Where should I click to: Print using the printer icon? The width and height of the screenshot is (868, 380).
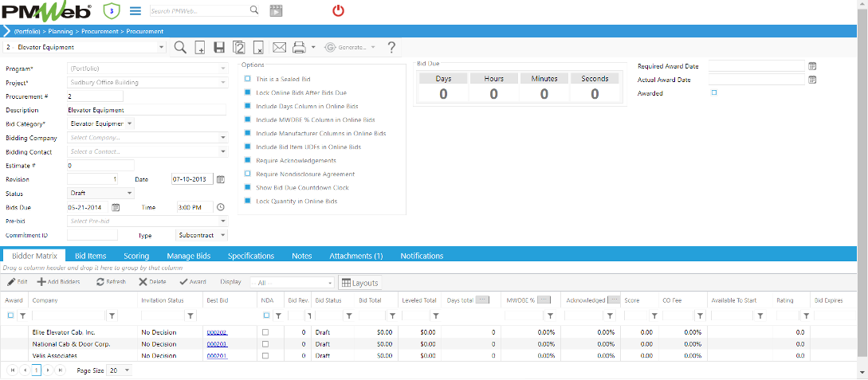pyautogui.click(x=299, y=48)
